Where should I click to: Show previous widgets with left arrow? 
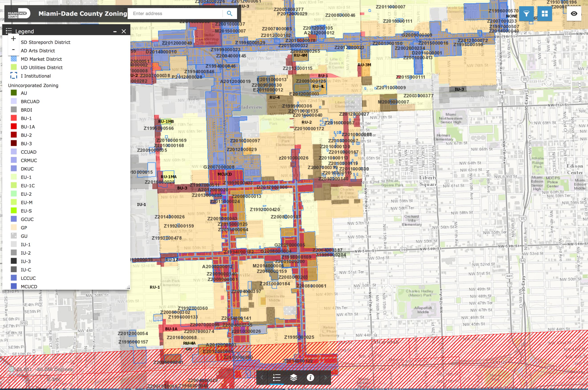click(x=262, y=378)
